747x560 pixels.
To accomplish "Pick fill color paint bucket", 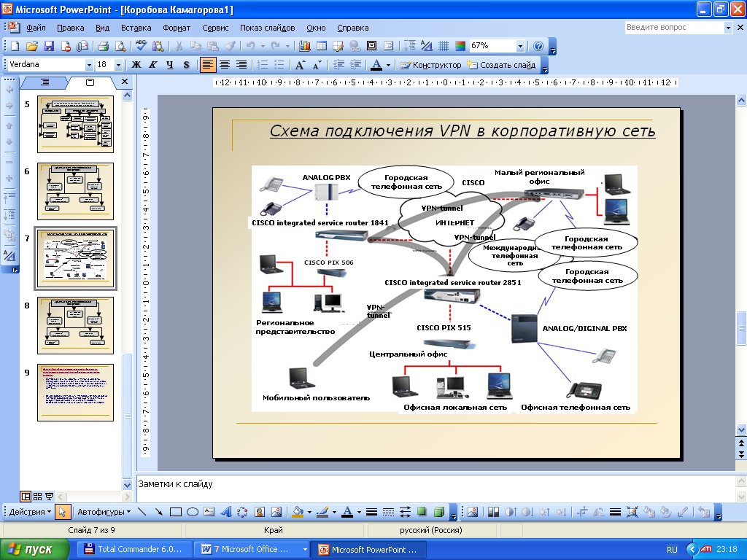I will pos(298,512).
